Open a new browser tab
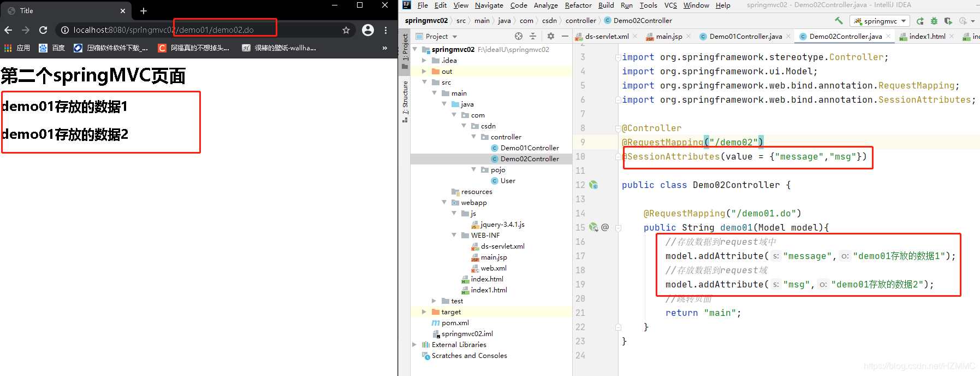The height and width of the screenshot is (376, 980). (x=144, y=10)
